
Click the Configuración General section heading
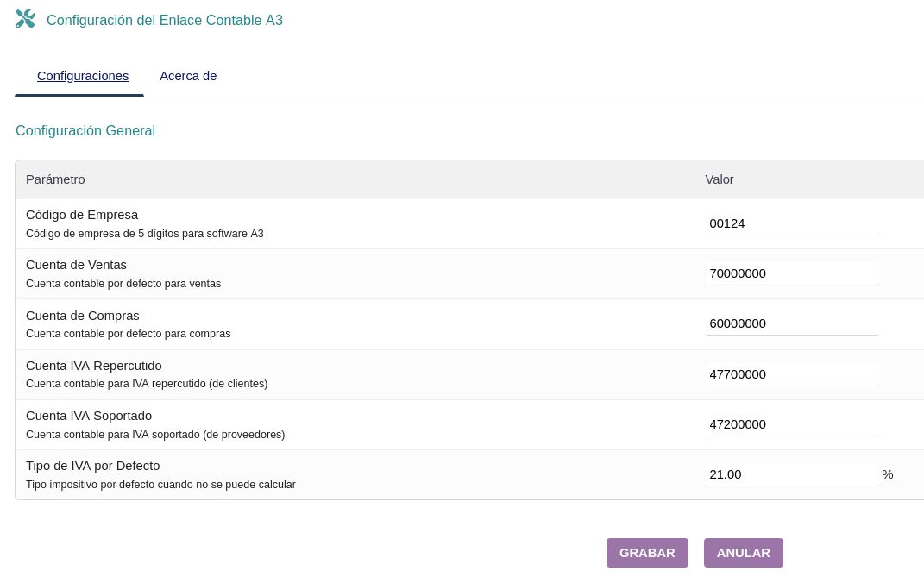pyautogui.click(x=85, y=131)
